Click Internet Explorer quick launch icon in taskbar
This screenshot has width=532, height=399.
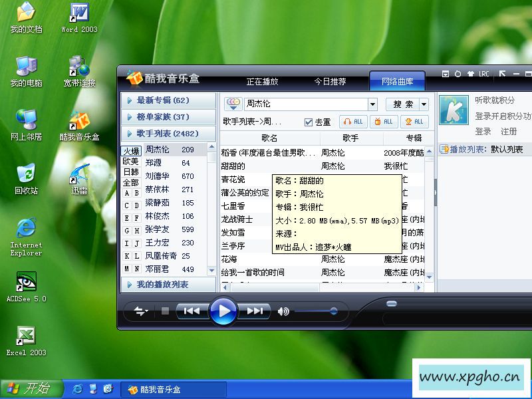(x=78, y=389)
